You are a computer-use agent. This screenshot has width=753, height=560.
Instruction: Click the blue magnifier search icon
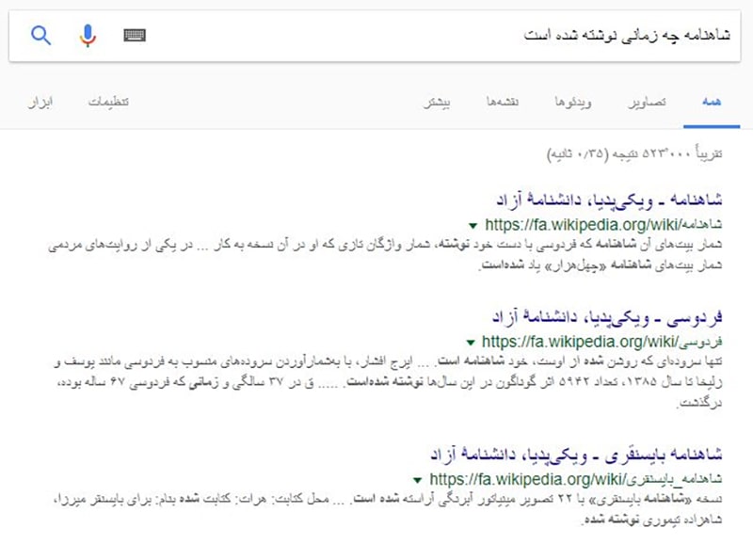[40, 36]
